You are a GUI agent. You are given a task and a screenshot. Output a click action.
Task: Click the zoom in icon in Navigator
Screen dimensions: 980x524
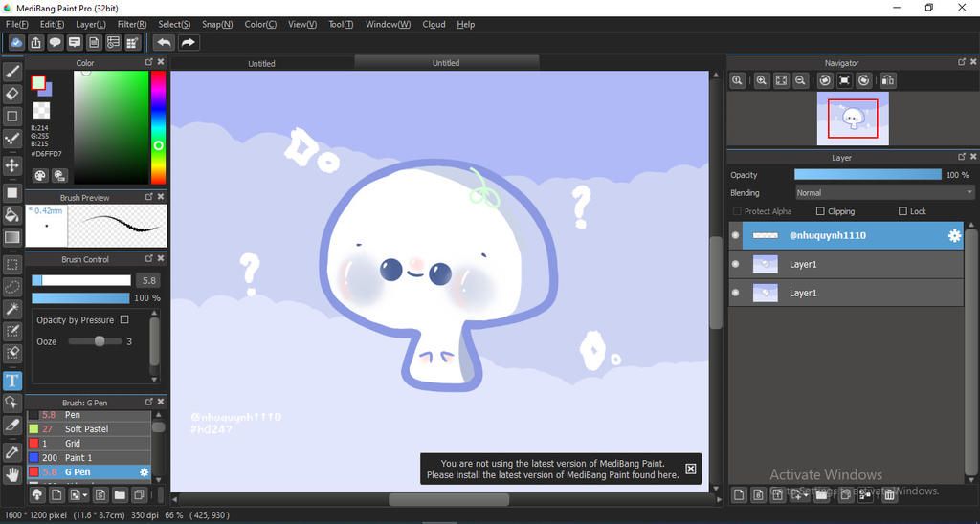(x=762, y=81)
